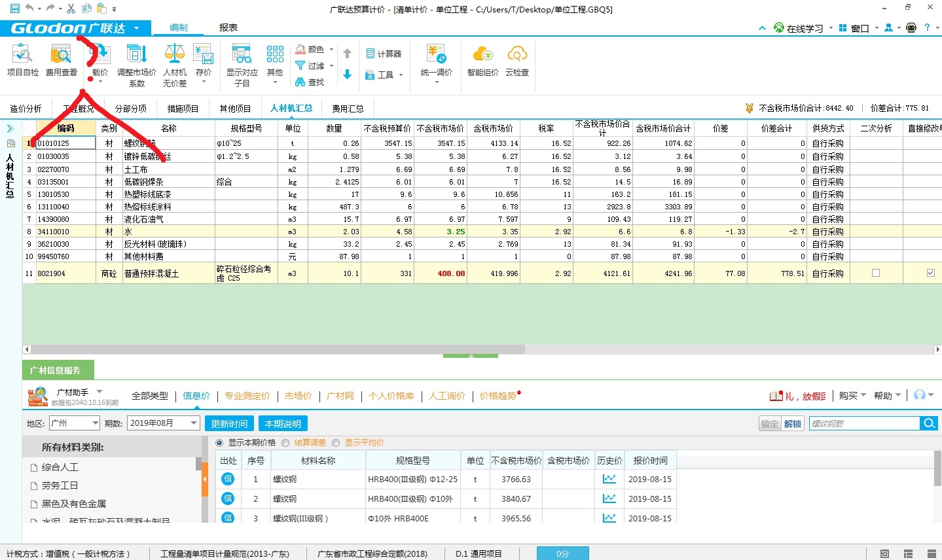Toggle 二次分析 checkbox for 普通预拌混凝土 row
942x560 pixels.
tap(876, 273)
